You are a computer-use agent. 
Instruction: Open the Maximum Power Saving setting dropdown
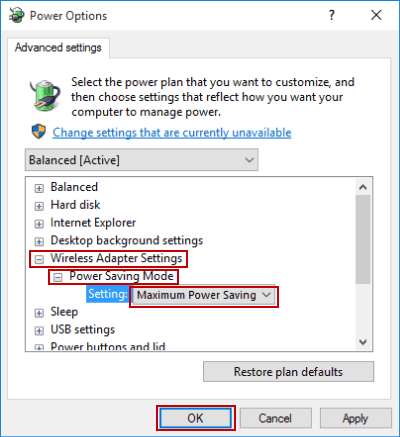pos(204,295)
